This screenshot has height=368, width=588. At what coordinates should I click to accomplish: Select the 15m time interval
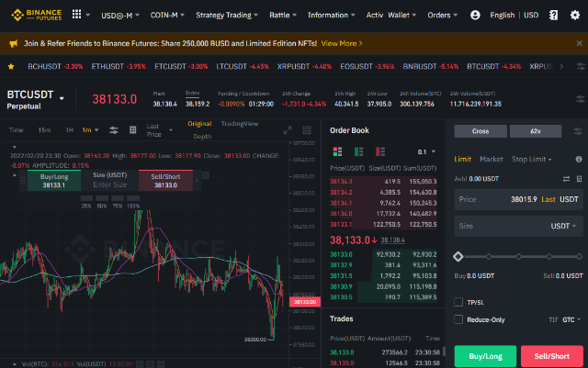pyautogui.click(x=44, y=130)
